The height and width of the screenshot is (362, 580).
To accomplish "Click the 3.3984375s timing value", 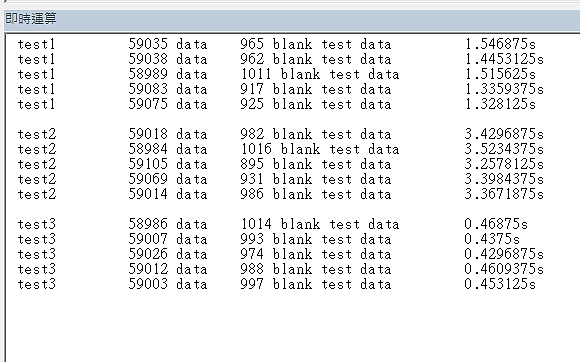I will (504, 179).
